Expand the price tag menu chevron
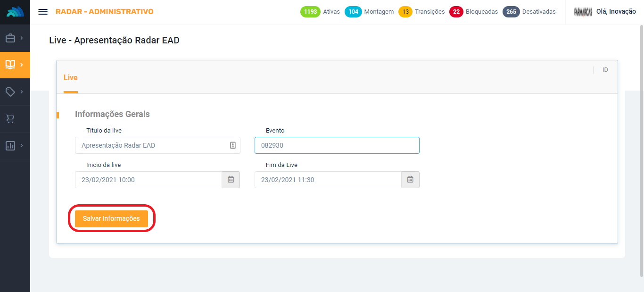 [22, 92]
